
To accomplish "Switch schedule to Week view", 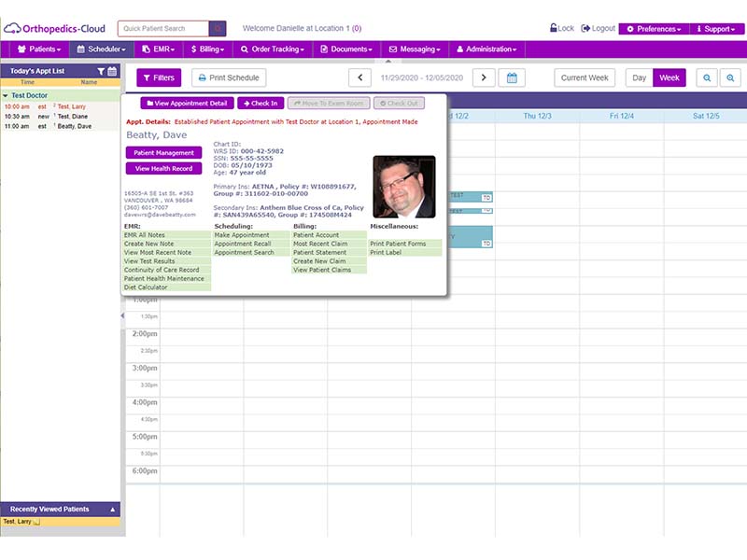I will pos(669,77).
